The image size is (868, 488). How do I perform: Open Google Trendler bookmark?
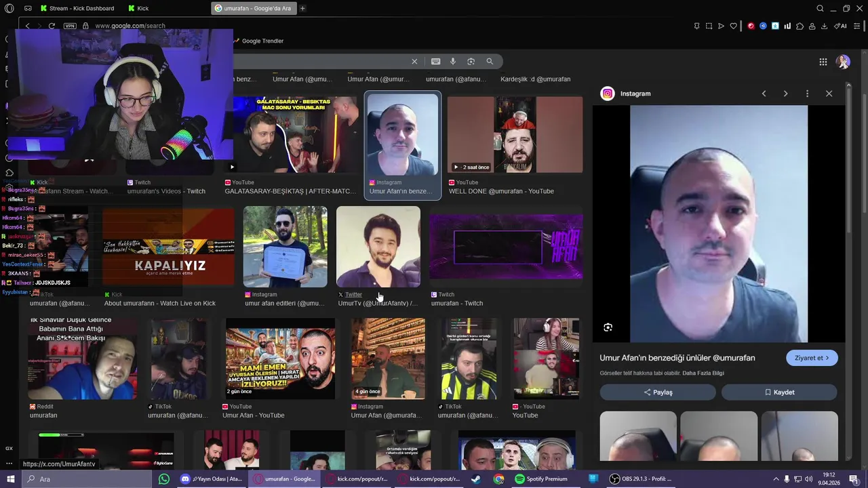(258, 41)
